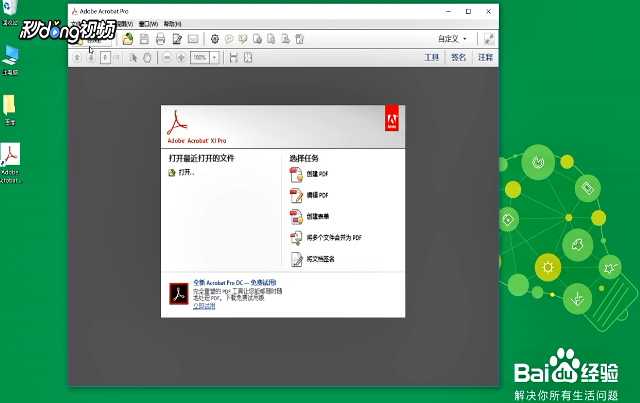This screenshot has width=640, height=403.
Task: Click the sticky note comment bubble icon
Action: (x=229, y=39)
